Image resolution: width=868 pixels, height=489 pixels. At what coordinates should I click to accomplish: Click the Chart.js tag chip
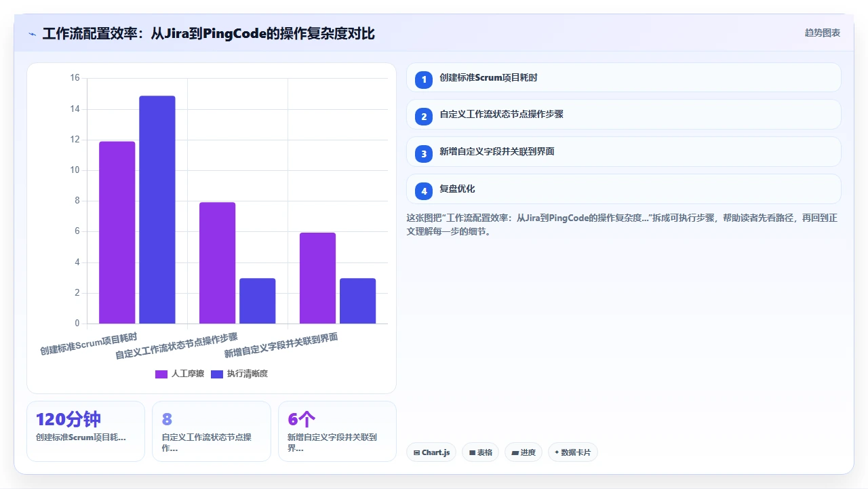click(x=431, y=452)
